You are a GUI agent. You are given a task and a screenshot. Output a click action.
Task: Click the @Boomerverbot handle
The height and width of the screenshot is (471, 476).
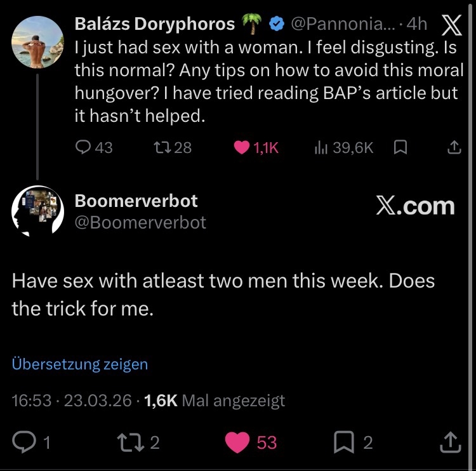[140, 223]
